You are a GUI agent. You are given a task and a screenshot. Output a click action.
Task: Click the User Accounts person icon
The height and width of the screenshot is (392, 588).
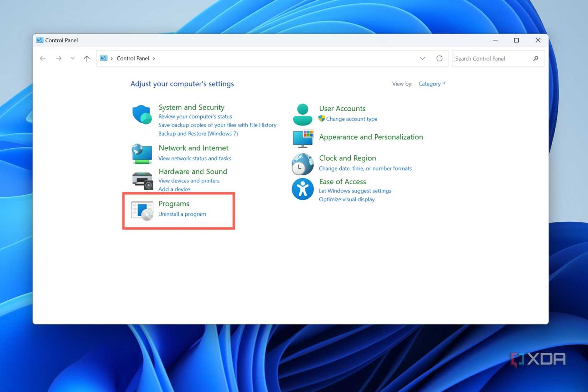302,114
